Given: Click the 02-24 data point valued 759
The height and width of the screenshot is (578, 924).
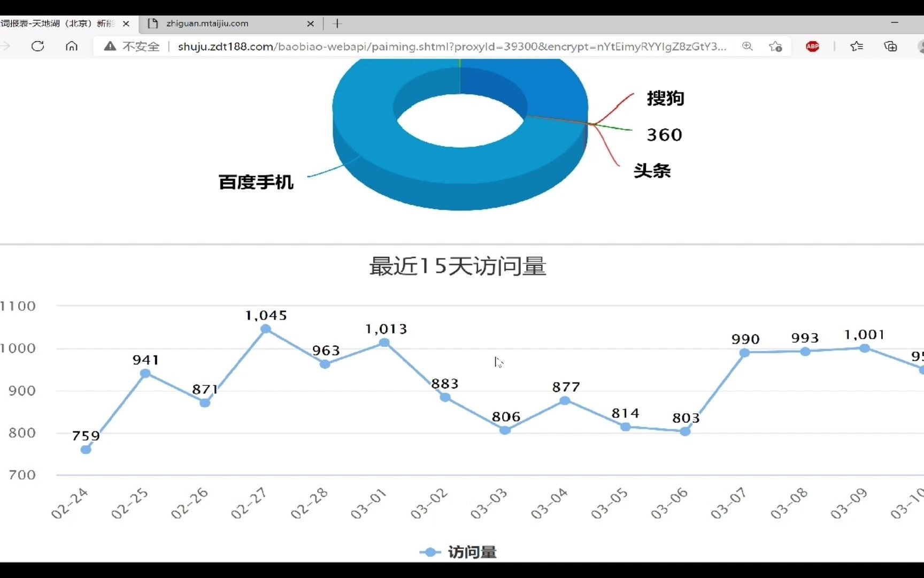Looking at the screenshot, I should coord(86,450).
